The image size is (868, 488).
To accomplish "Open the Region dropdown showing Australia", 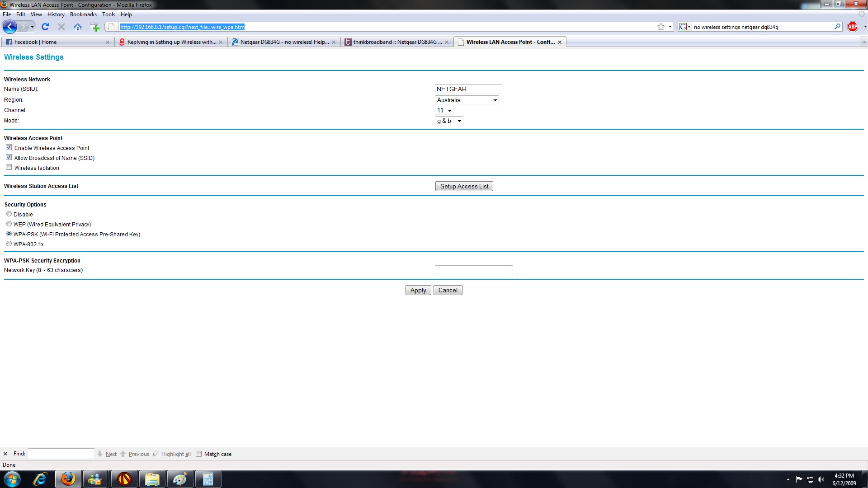I will (x=467, y=100).
